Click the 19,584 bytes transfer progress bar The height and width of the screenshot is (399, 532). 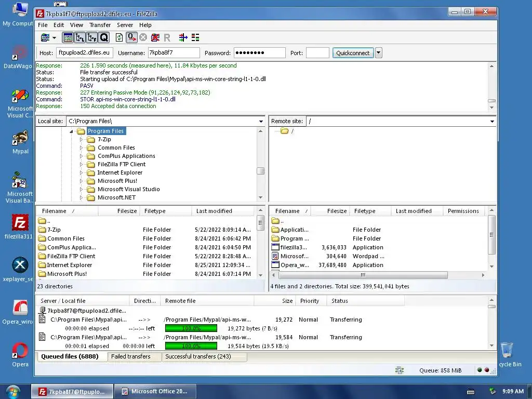(x=191, y=346)
